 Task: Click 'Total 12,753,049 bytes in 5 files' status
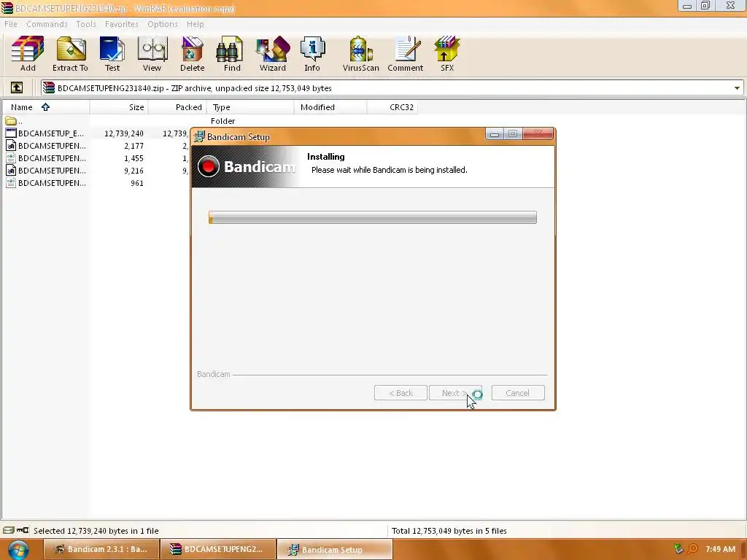(x=449, y=531)
